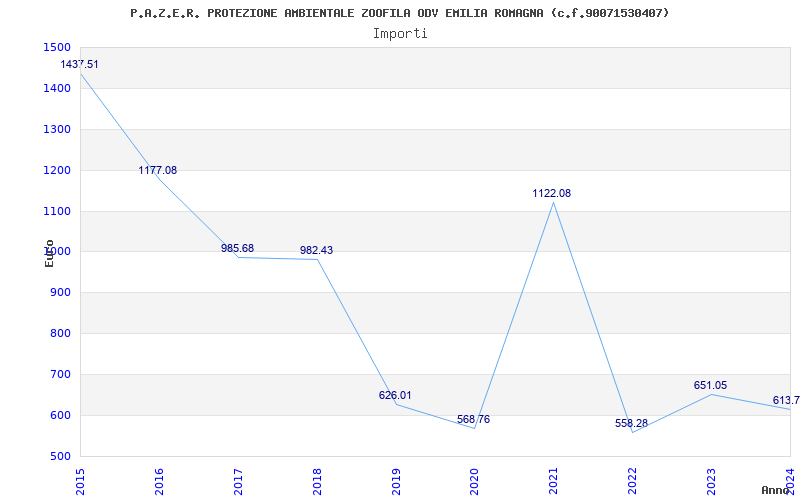Click the Euro y-axis title
The image size is (800, 500).
click(x=49, y=254)
